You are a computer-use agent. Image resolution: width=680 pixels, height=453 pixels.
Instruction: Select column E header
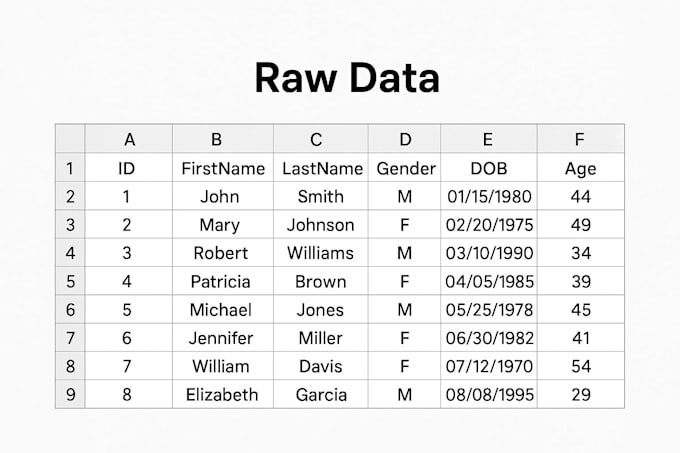click(489, 139)
